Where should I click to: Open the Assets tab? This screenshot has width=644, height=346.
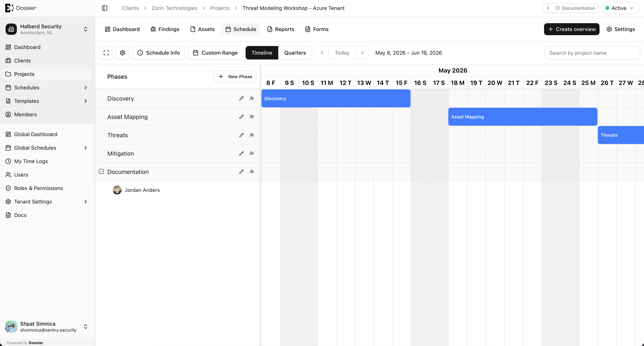pyautogui.click(x=202, y=29)
